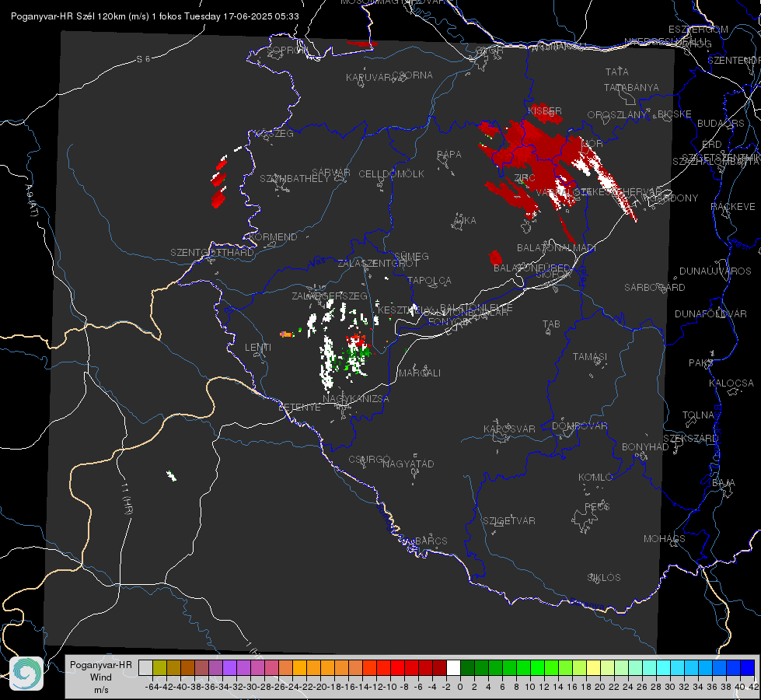Click the BAJA city label
The height and width of the screenshot is (700, 761).
click(x=724, y=483)
